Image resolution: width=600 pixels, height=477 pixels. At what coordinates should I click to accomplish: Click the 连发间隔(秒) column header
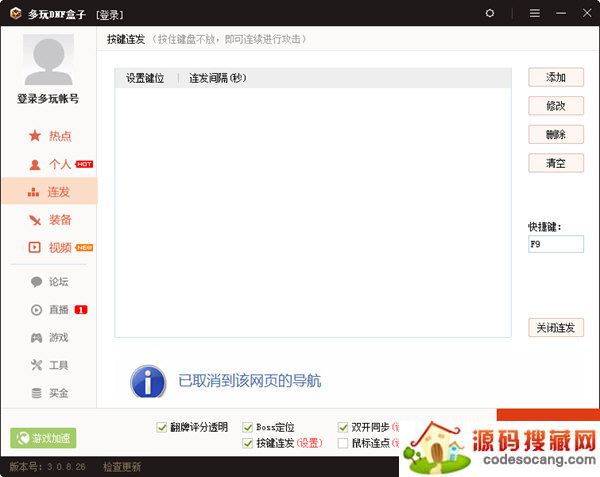[x=218, y=78]
